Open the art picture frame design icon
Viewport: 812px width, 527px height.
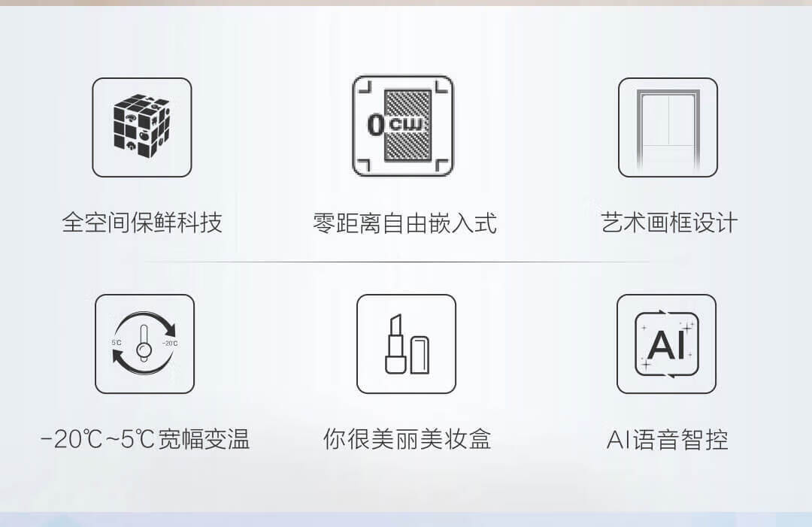[668, 127]
